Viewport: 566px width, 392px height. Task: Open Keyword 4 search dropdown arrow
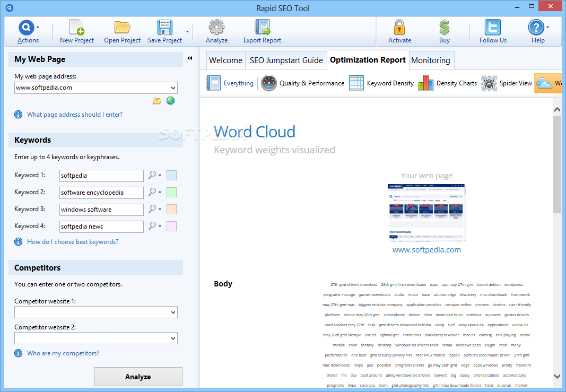tap(160, 226)
